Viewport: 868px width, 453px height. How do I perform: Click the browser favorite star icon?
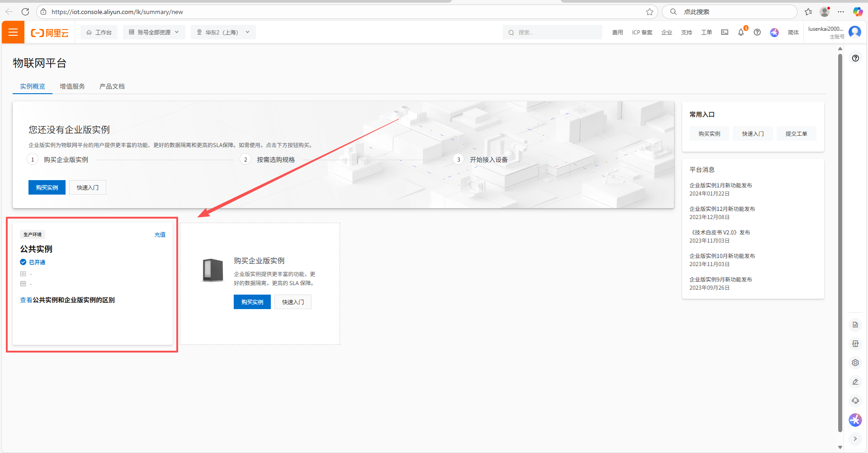pyautogui.click(x=650, y=12)
